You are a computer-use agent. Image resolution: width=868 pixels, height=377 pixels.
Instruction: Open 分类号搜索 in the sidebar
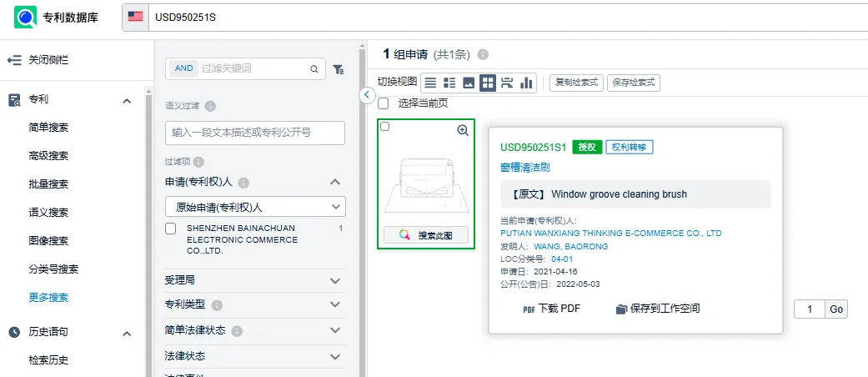(53, 269)
